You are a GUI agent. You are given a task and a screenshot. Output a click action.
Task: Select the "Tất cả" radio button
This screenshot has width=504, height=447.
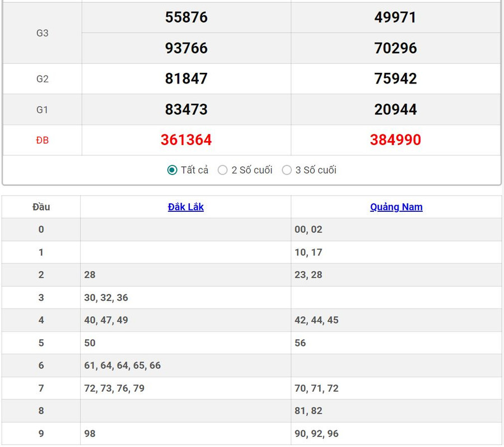coord(172,170)
